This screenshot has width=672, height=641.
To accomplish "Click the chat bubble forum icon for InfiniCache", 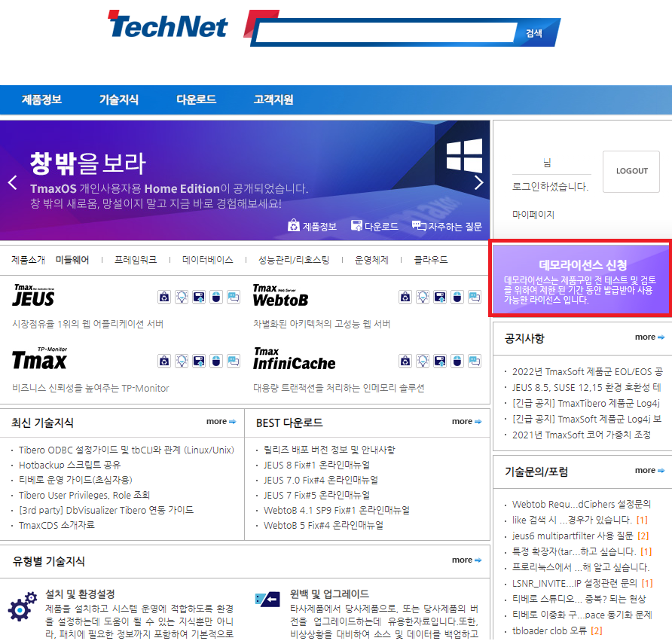I will click(475, 361).
